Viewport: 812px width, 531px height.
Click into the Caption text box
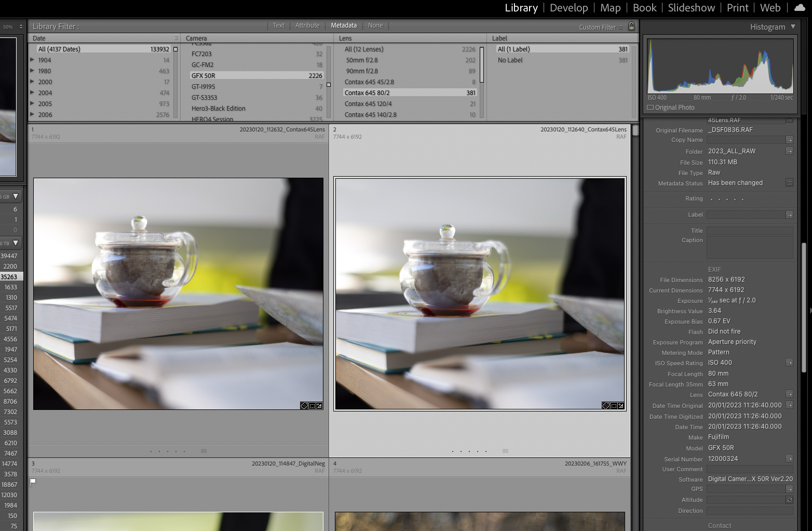(750, 247)
